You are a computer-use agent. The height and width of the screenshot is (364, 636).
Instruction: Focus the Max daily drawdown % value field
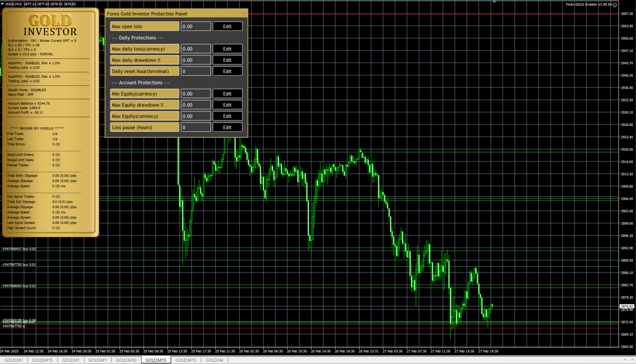click(x=196, y=60)
